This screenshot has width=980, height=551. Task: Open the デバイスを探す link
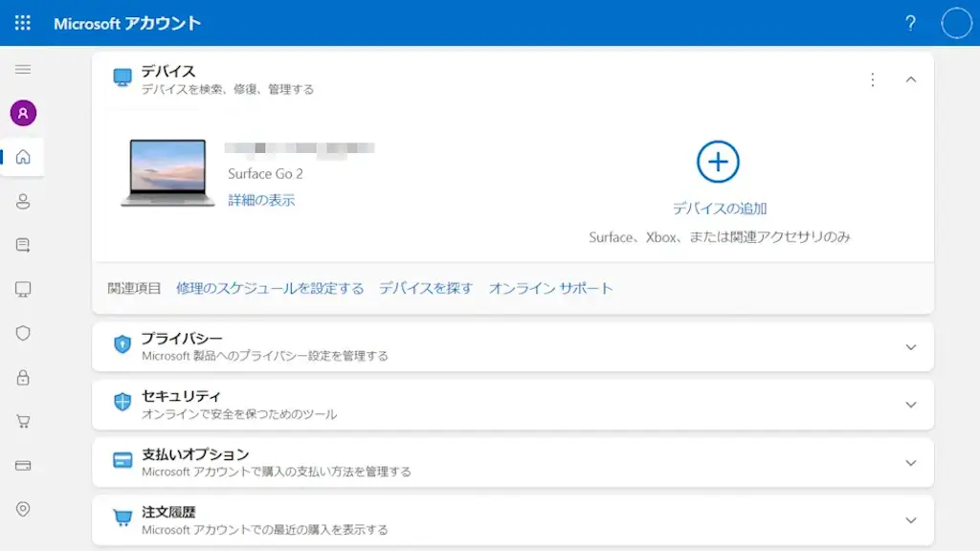pos(426,288)
